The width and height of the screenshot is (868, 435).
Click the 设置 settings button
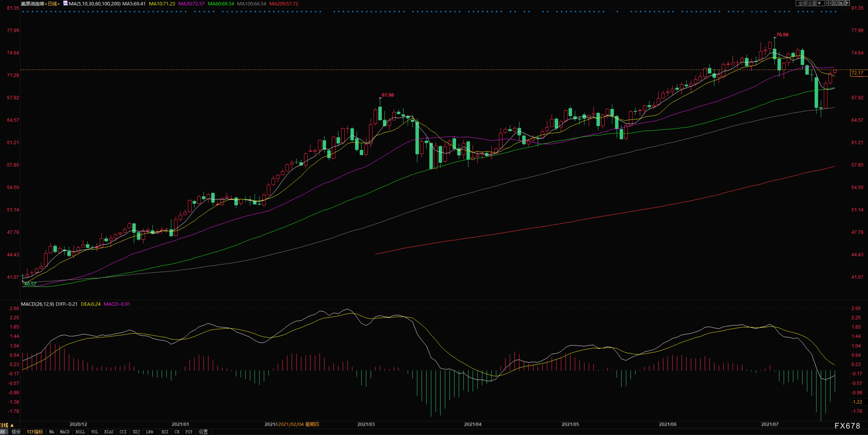tap(203, 432)
